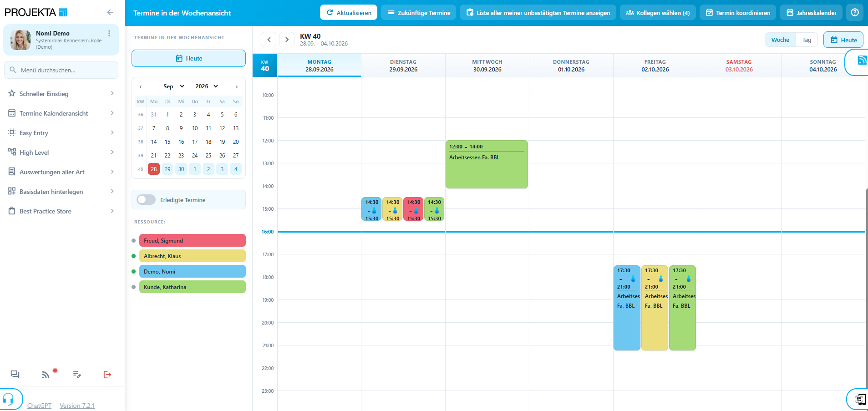Go to previous week arrow

[269, 40]
